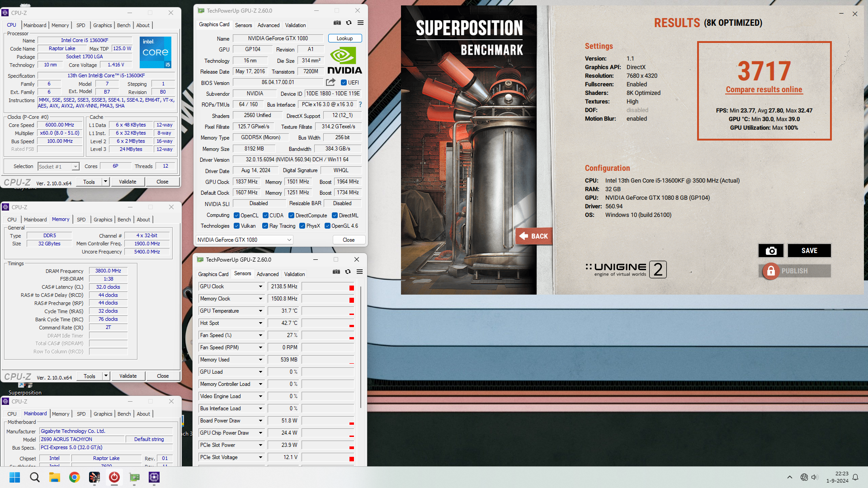868x488 pixels.
Task: Open File Explorer from taskbar
Action: (55, 477)
